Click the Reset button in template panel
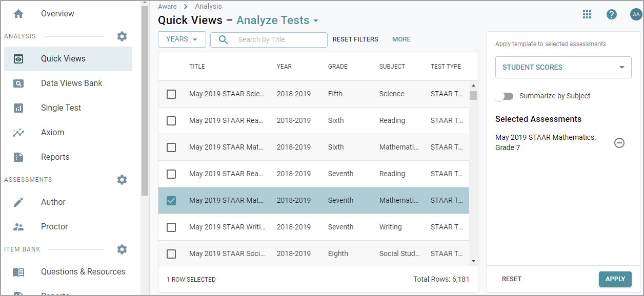Viewport: 644px width, 296px height. (512, 279)
